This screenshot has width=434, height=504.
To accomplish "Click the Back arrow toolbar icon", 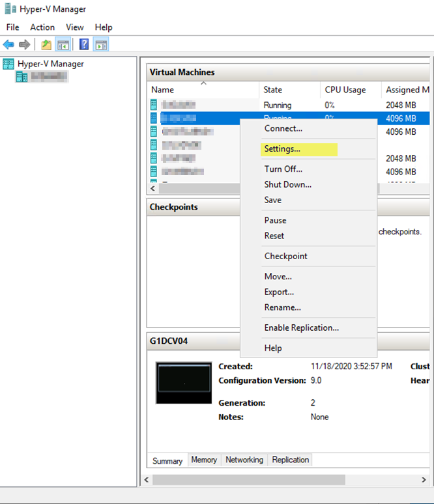I will 8,44.
